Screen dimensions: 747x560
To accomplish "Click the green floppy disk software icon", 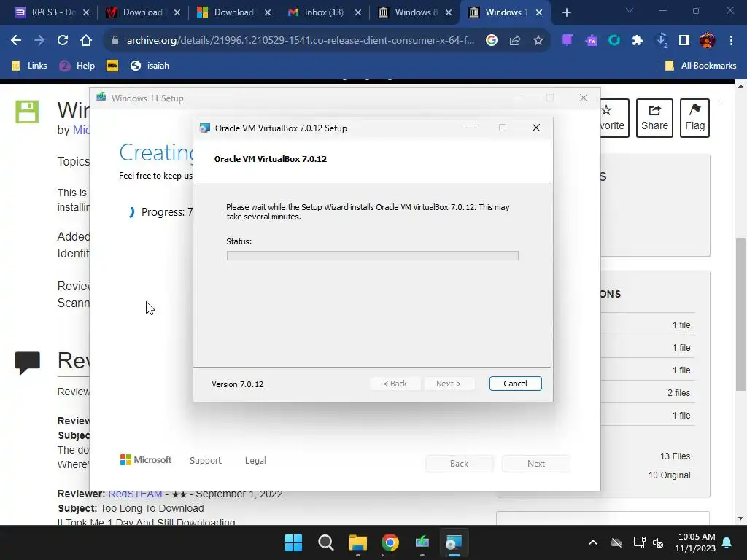I will point(27,112).
